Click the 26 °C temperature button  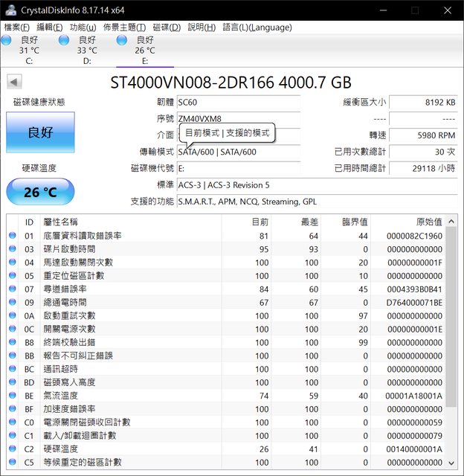(x=40, y=193)
